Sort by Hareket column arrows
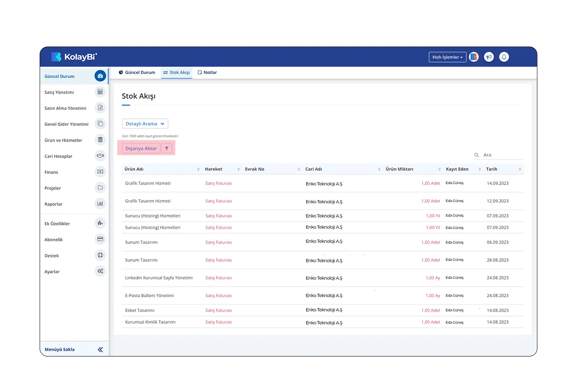Viewport: 577px width, 392px height. click(238, 169)
